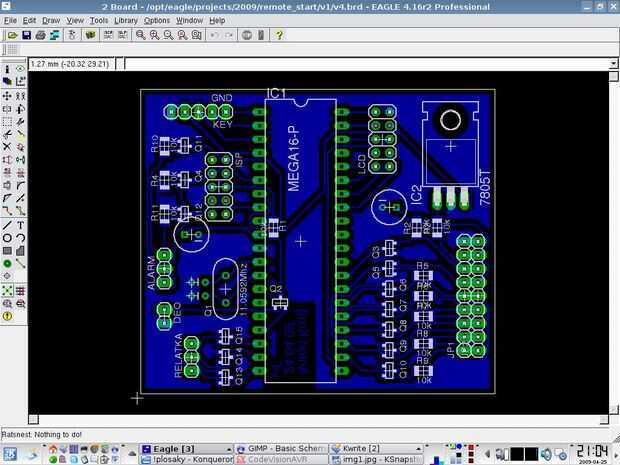Screen dimensions: 620x465
Task: Open the Library menu
Action: [x=126, y=21]
